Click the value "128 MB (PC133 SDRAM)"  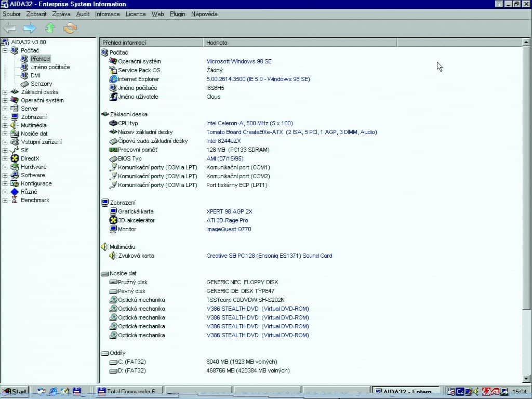click(x=238, y=150)
